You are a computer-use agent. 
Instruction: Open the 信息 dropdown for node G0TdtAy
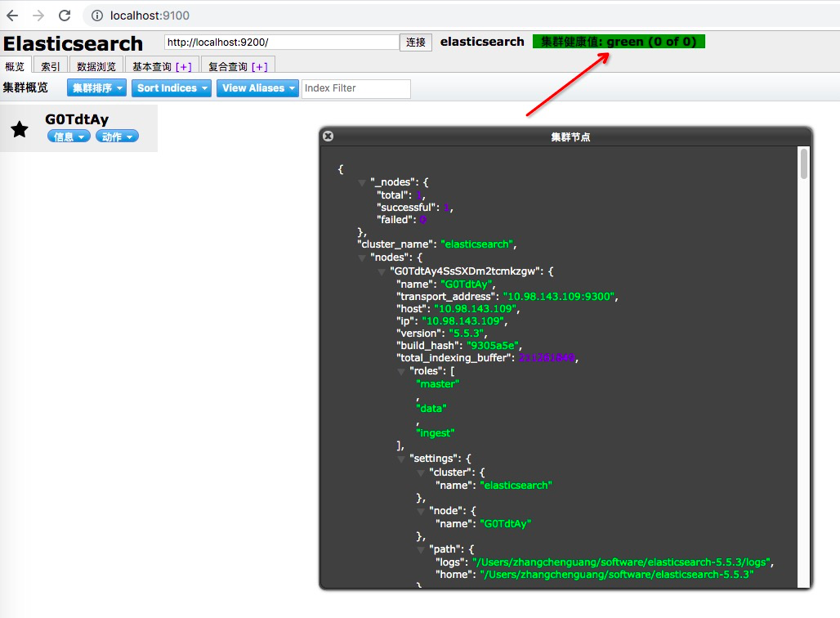click(69, 136)
